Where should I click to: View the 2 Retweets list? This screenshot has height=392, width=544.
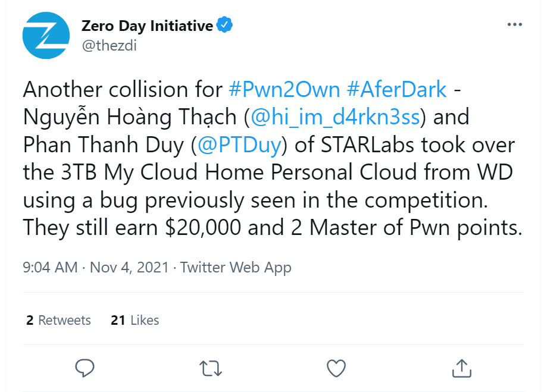pyautogui.click(x=58, y=320)
